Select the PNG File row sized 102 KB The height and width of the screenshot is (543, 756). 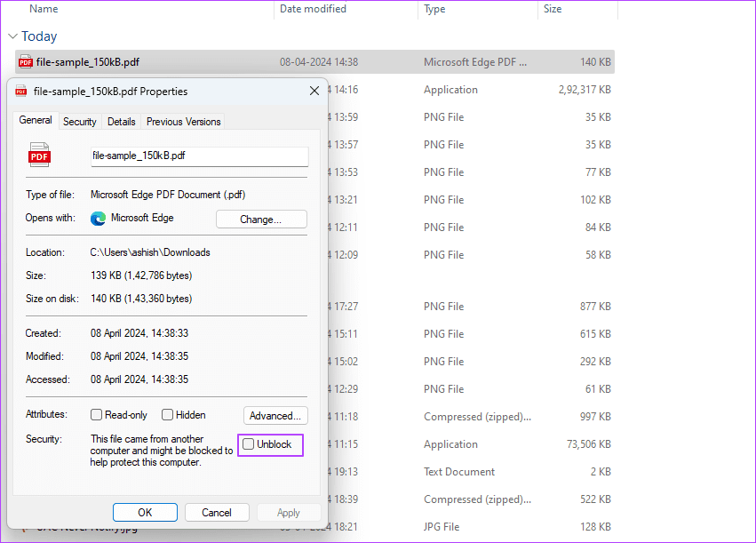(x=471, y=200)
